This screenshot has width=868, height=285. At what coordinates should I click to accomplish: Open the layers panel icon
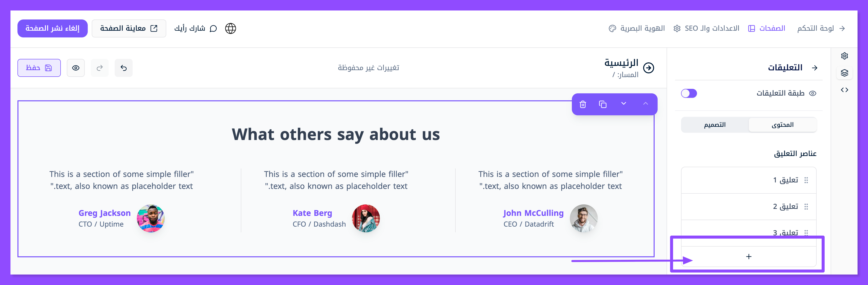(x=844, y=73)
